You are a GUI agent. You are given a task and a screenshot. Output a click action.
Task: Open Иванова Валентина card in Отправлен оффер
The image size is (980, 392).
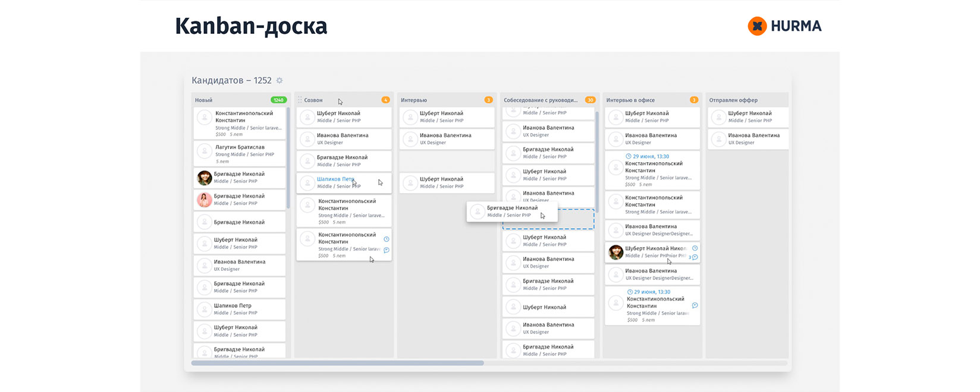coord(748,139)
